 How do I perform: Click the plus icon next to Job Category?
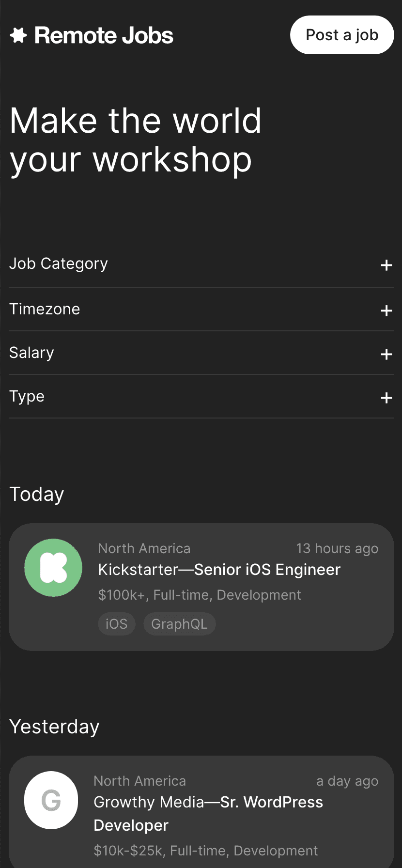[386, 265]
